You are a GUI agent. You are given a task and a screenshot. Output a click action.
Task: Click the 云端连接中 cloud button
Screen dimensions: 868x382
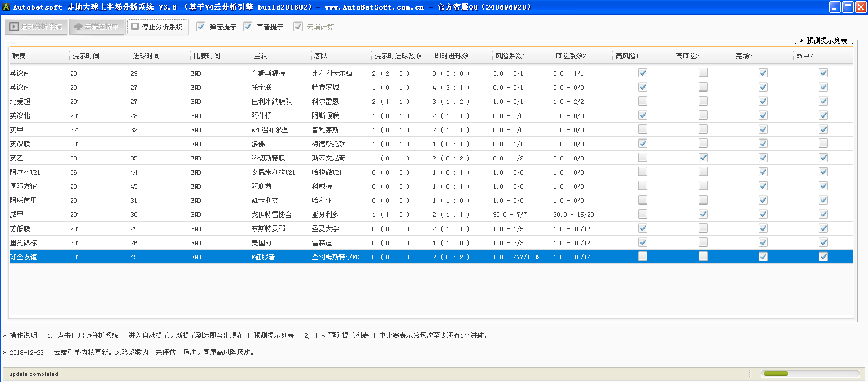coord(97,27)
